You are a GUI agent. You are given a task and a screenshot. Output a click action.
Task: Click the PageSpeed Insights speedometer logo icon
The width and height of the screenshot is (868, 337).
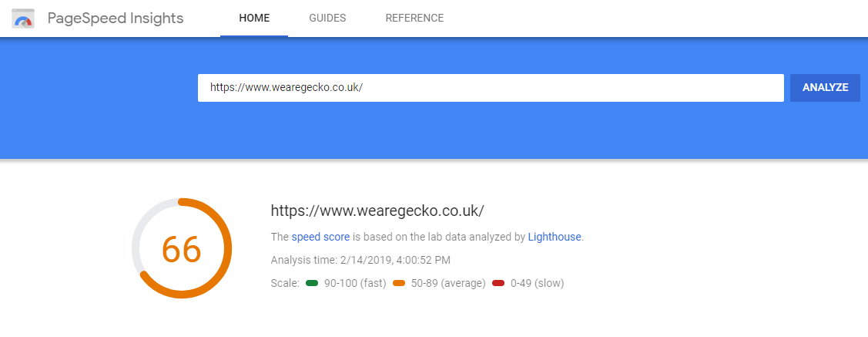point(23,19)
